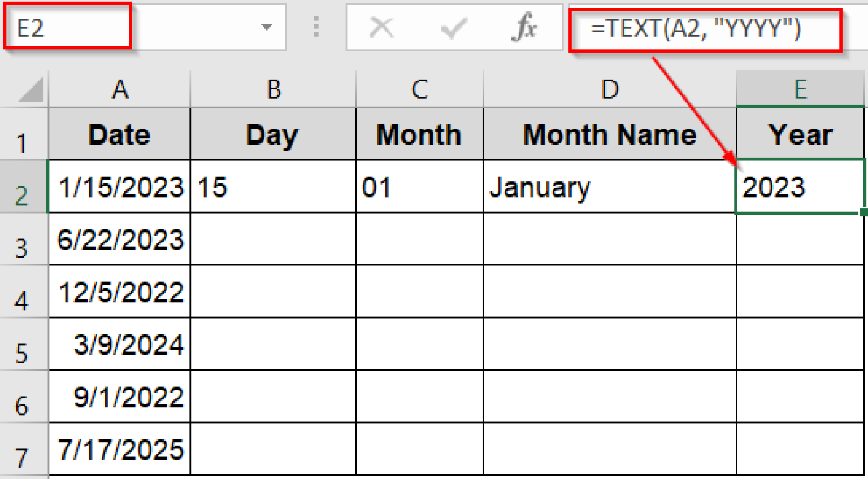Click the Cancel (X) icon beside formula bar

[x=381, y=27]
